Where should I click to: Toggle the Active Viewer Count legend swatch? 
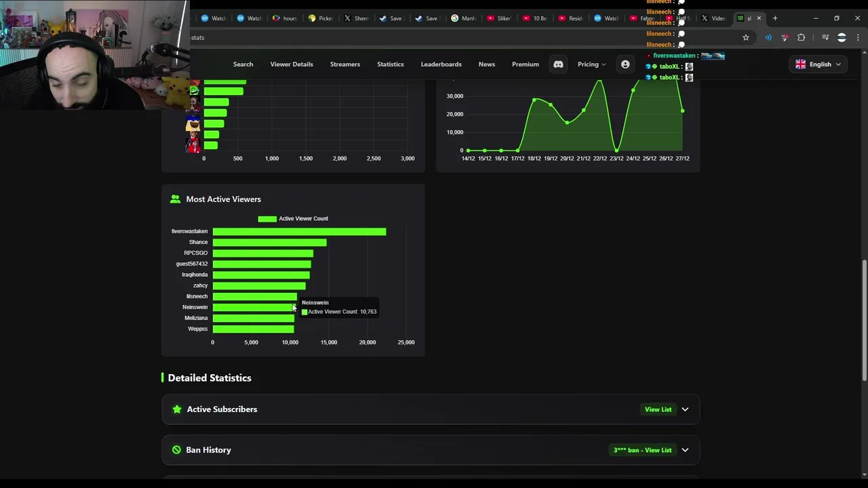point(267,219)
